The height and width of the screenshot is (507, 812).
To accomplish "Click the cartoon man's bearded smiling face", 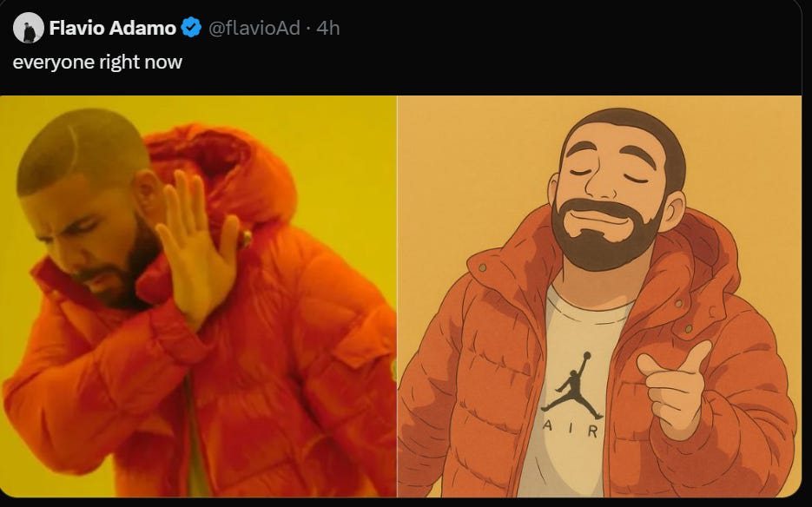I will pyautogui.click(x=611, y=202).
